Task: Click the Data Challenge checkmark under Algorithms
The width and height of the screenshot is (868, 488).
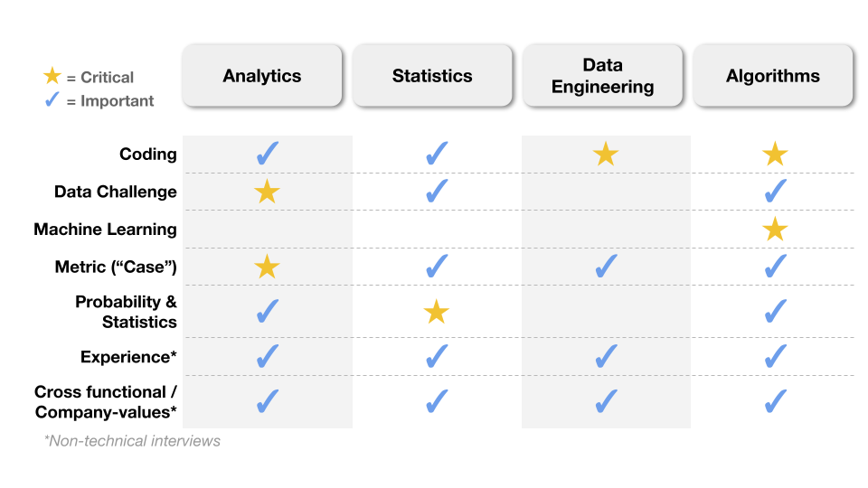Action: coord(776,191)
